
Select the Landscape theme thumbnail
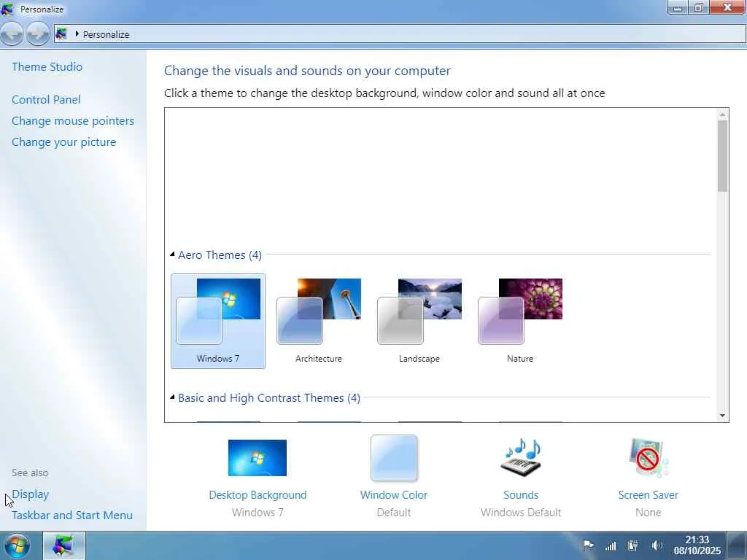click(419, 311)
